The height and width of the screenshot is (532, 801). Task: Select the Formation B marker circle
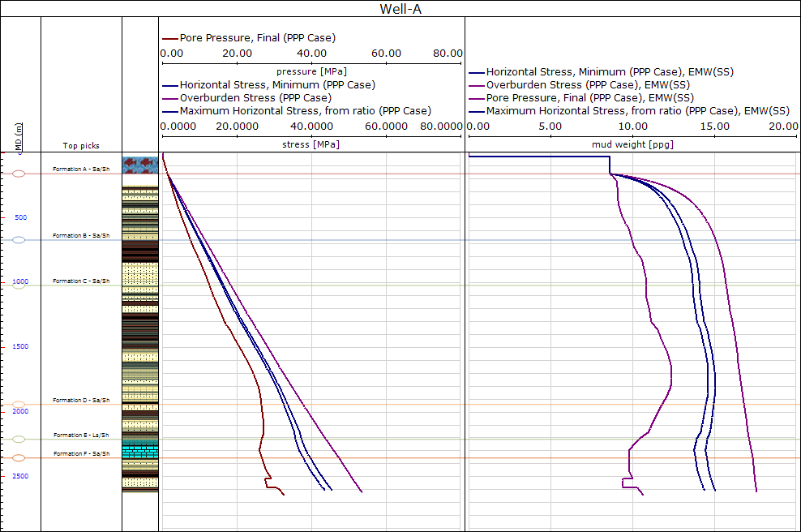(x=19, y=240)
